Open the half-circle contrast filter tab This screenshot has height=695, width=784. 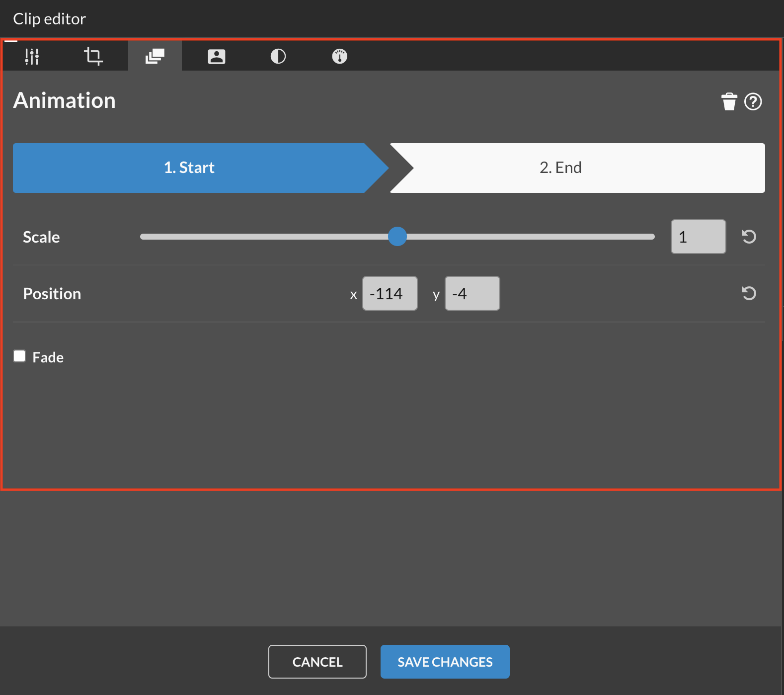(278, 56)
